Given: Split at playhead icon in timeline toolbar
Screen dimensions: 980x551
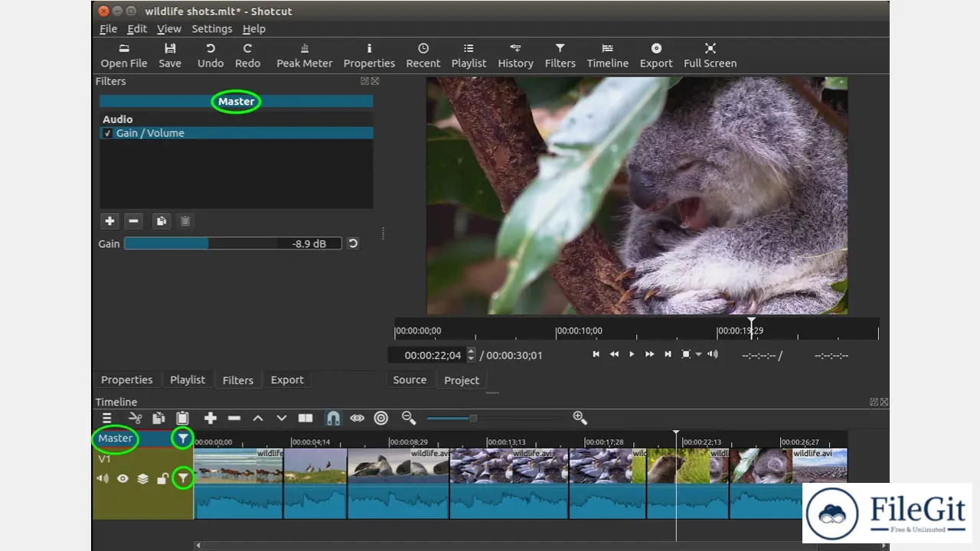Looking at the screenshot, I should [x=305, y=418].
